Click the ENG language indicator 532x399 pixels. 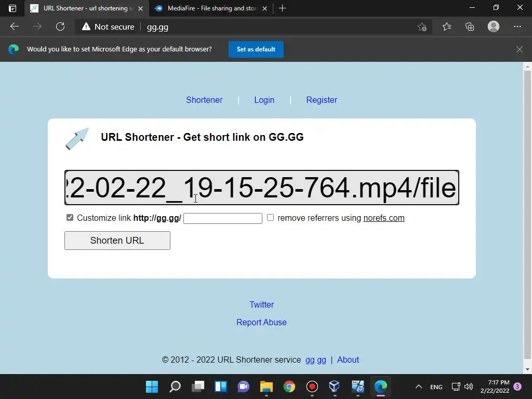(436, 387)
